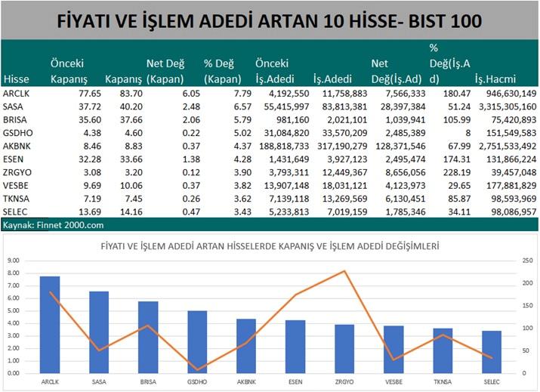Click the Önceki Kapanış column header

[x=69, y=71]
